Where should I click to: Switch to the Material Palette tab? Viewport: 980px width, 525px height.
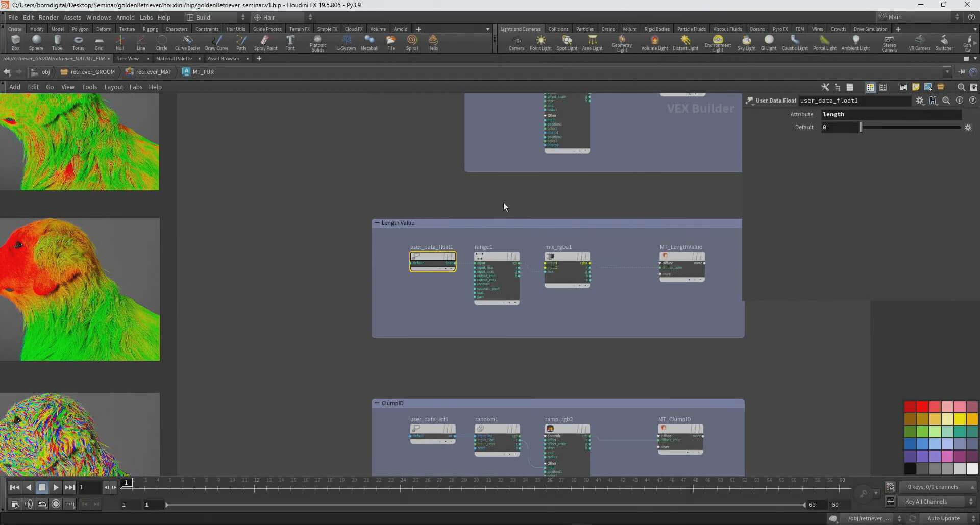(x=174, y=59)
